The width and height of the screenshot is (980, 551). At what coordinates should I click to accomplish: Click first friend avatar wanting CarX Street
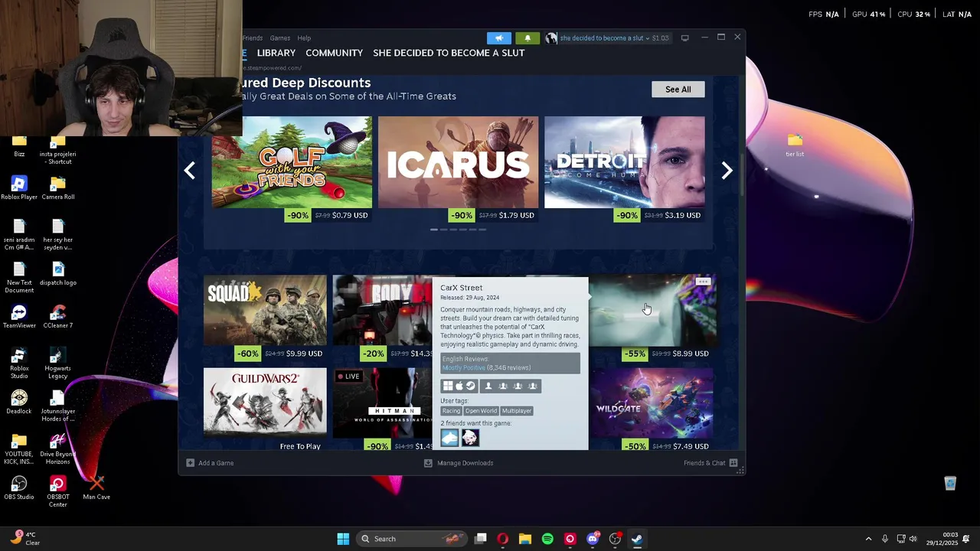[x=449, y=438]
